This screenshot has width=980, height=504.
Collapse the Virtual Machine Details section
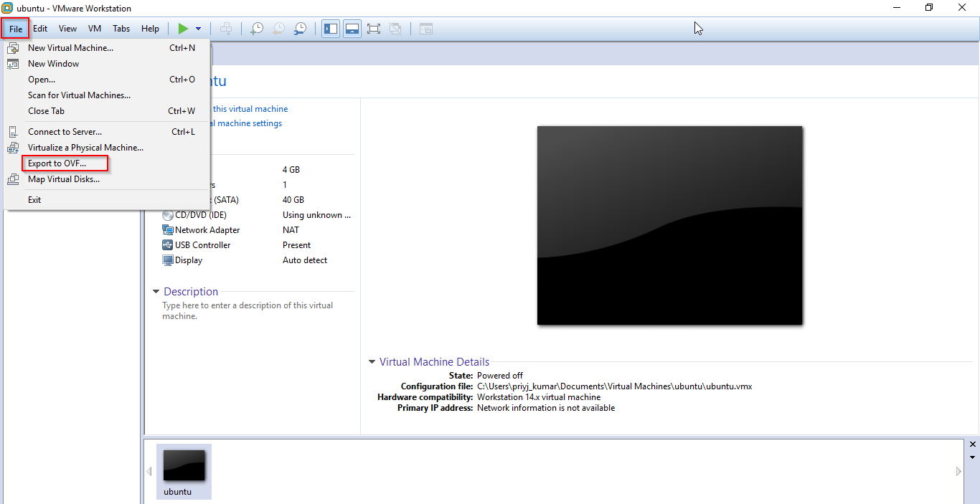[x=372, y=362]
